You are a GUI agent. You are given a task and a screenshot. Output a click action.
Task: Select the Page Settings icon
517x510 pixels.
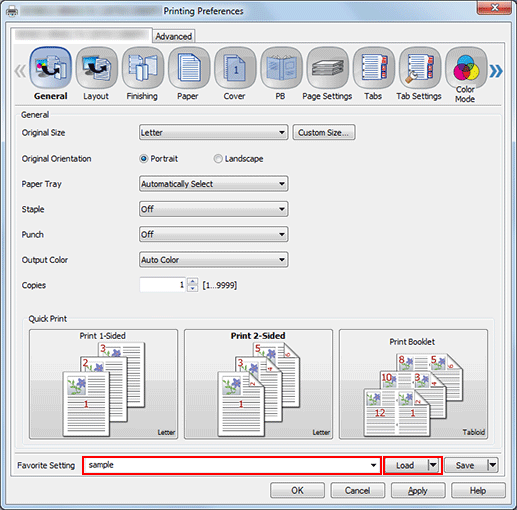[327, 68]
